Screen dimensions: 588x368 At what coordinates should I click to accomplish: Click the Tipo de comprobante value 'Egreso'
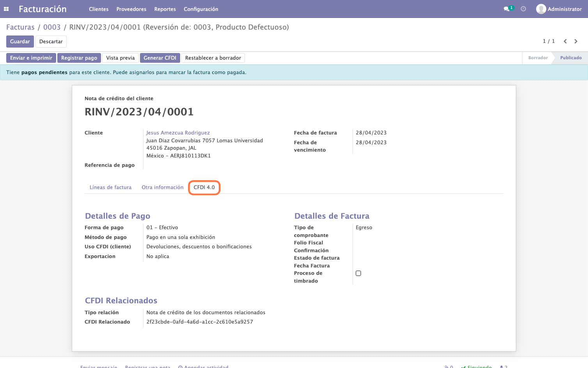364,228
